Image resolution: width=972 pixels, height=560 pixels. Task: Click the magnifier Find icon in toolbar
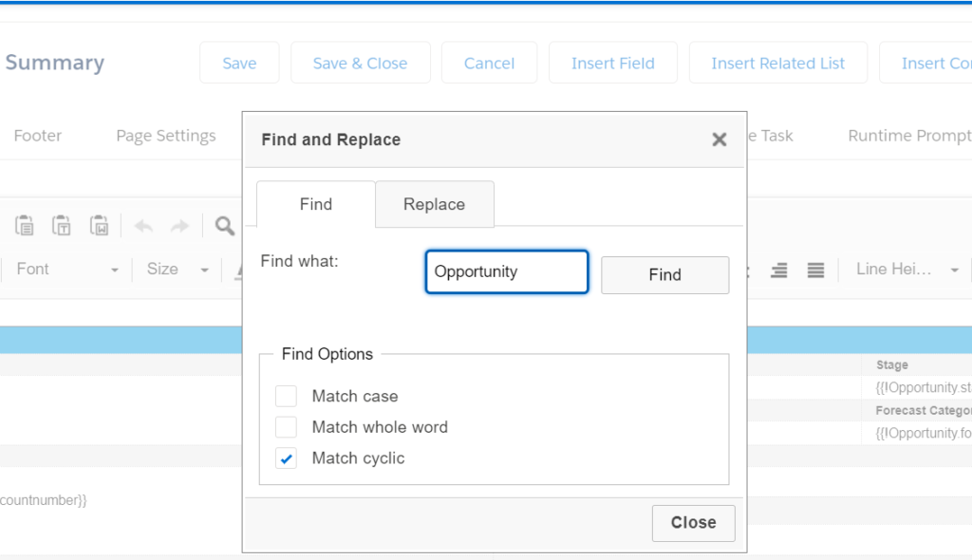point(225,226)
